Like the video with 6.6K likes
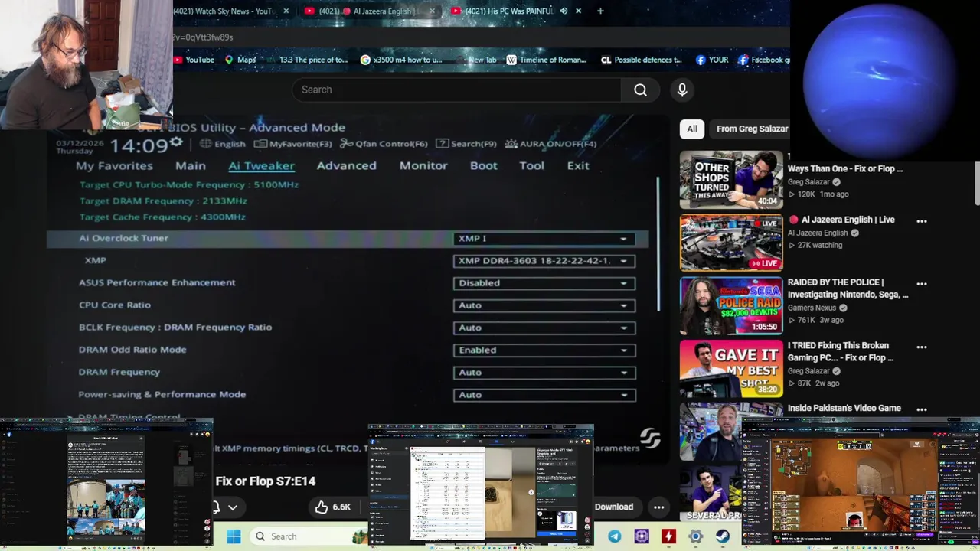Screen dimensions: 980x551 tap(332, 507)
